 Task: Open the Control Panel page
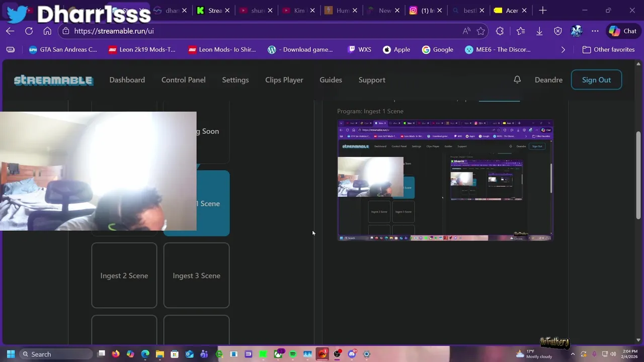click(x=183, y=80)
